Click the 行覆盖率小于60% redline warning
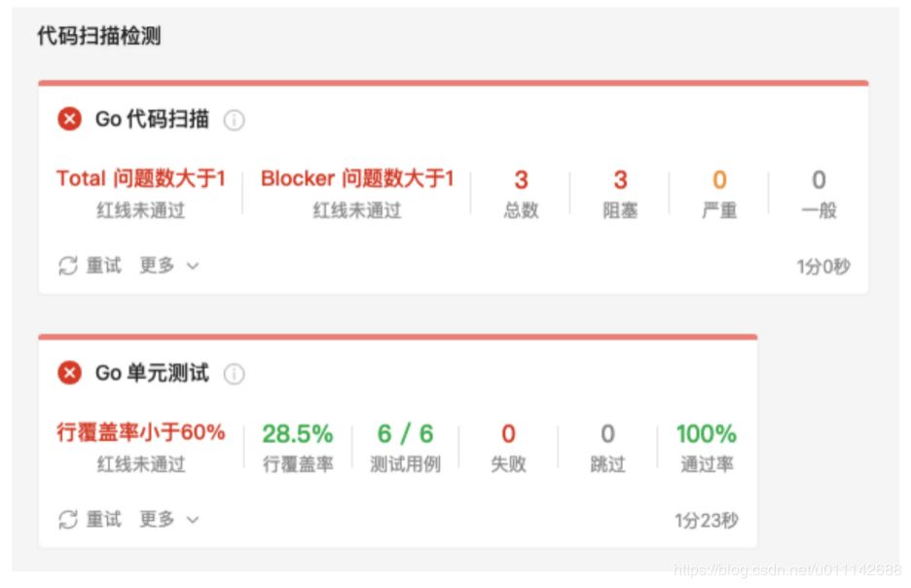This screenshot has width=911, height=588. [139, 431]
